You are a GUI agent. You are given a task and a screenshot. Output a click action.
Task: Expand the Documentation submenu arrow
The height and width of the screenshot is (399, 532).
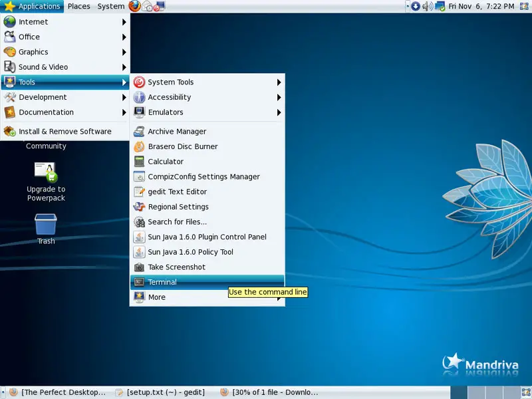click(x=124, y=112)
